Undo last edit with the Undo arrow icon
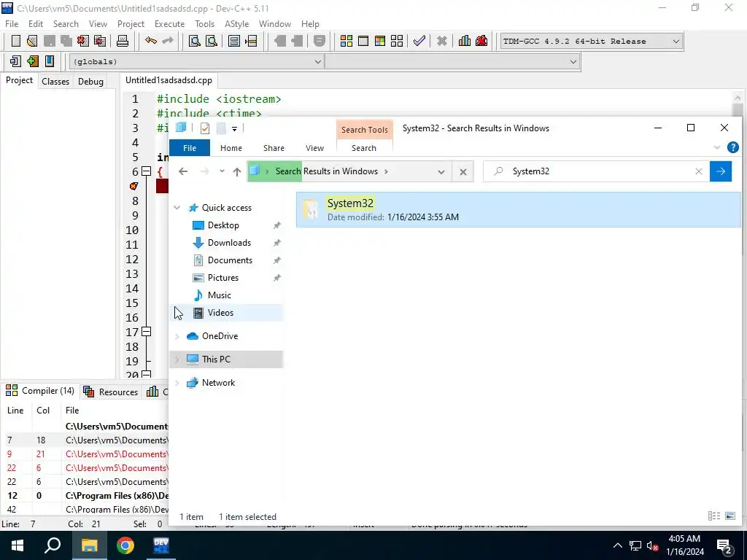 tap(151, 41)
